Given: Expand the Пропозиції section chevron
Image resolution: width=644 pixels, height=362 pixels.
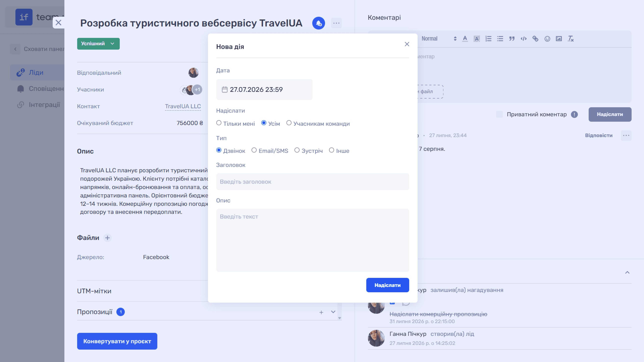Looking at the screenshot, I should tap(333, 312).
